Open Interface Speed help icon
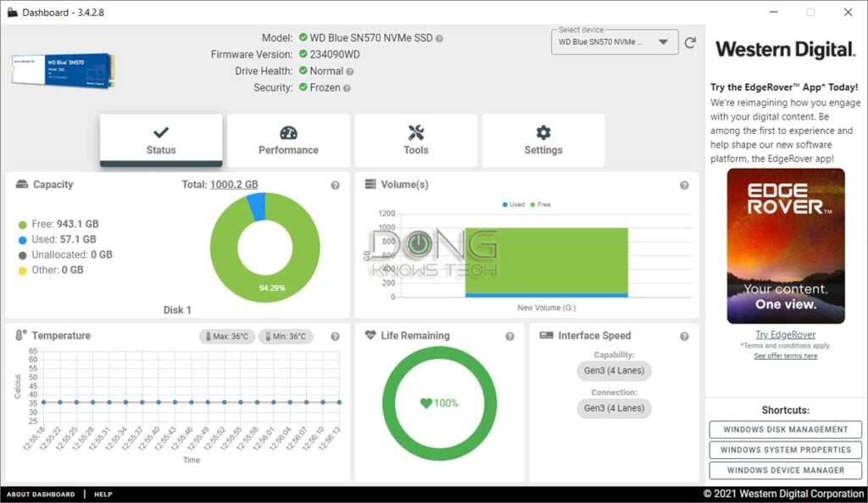868x503 pixels. [684, 336]
